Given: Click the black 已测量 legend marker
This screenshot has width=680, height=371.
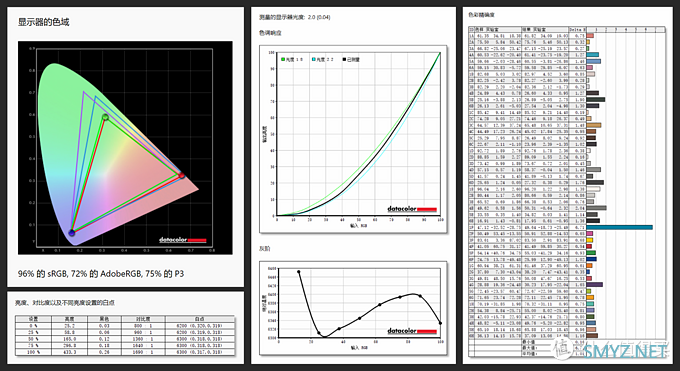Looking at the screenshot, I should coord(344,59).
